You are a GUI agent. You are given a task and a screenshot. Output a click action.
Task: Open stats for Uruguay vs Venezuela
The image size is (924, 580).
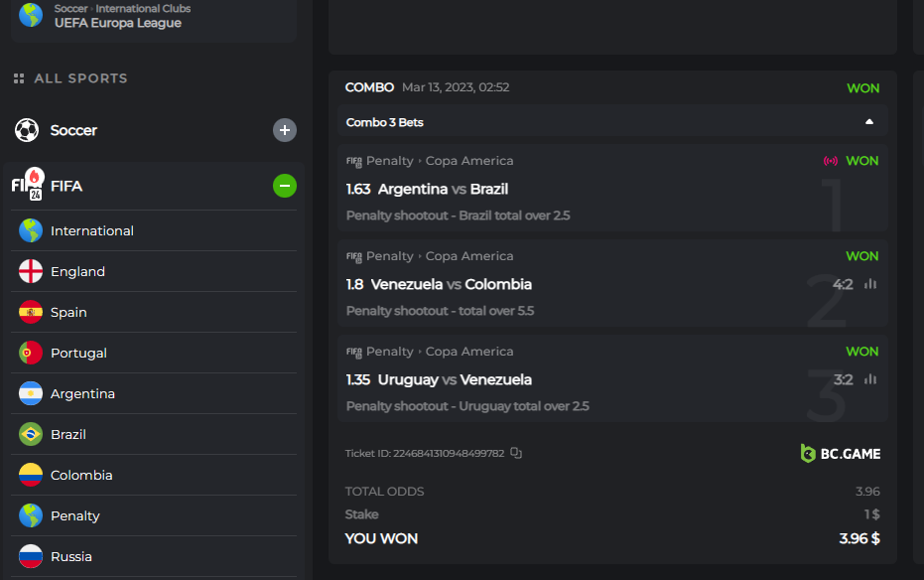tap(870, 379)
